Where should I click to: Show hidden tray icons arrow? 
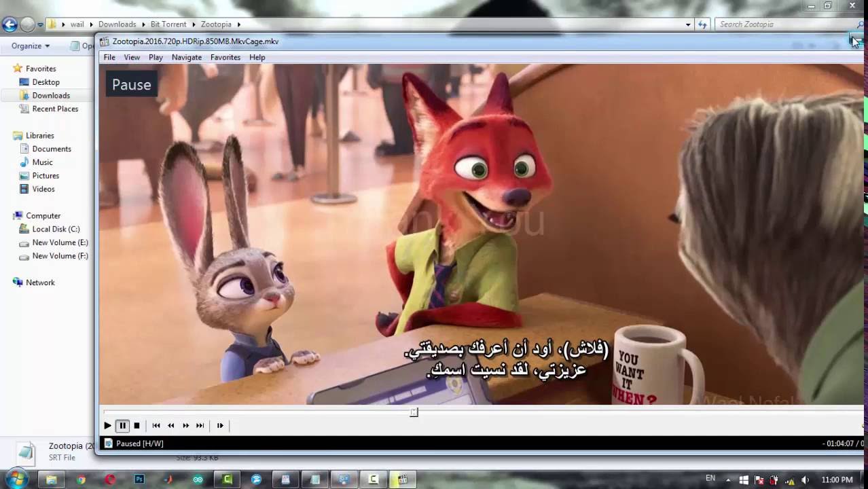(x=729, y=480)
